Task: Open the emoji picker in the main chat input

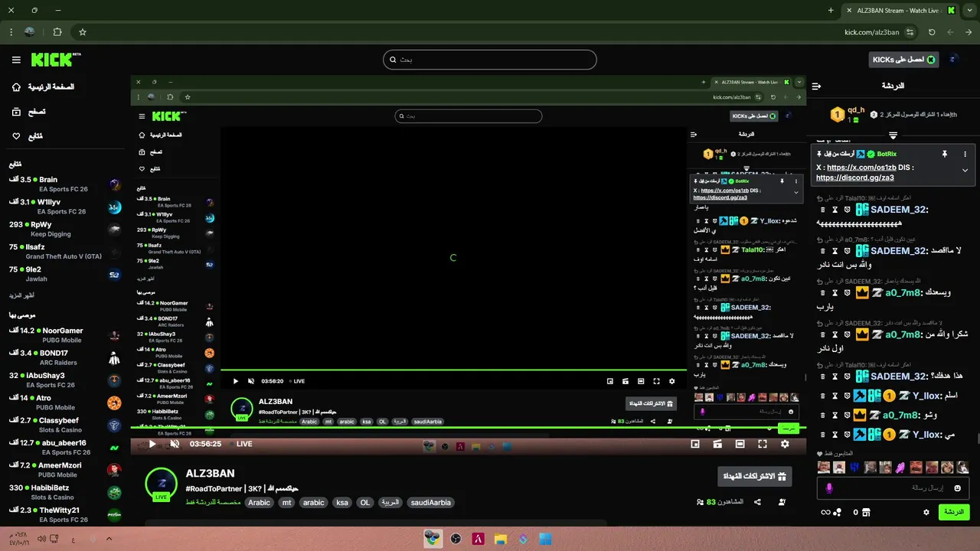Action: (957, 488)
